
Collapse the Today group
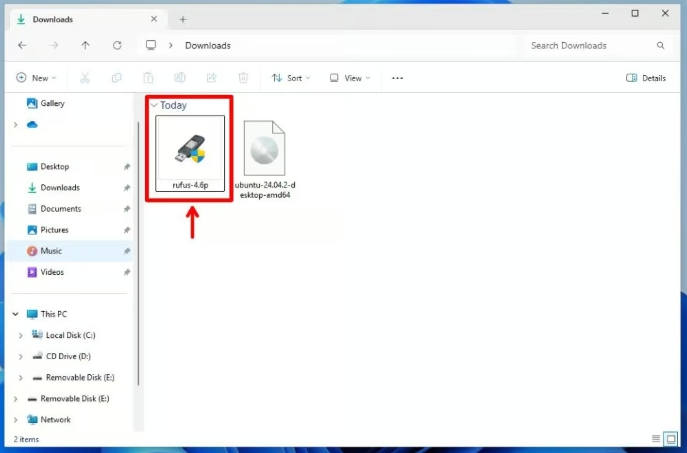click(154, 105)
